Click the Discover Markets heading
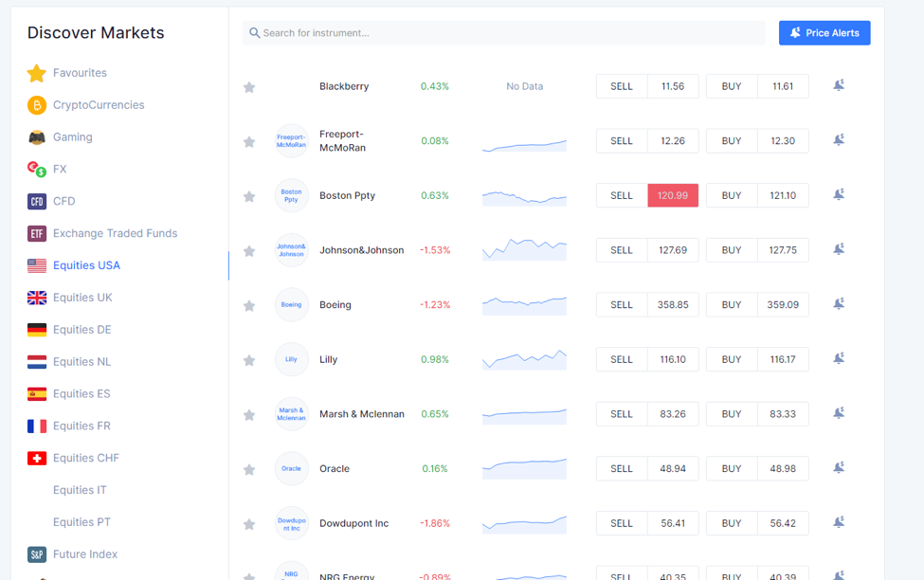Image resolution: width=924 pixels, height=580 pixels. 96,33
